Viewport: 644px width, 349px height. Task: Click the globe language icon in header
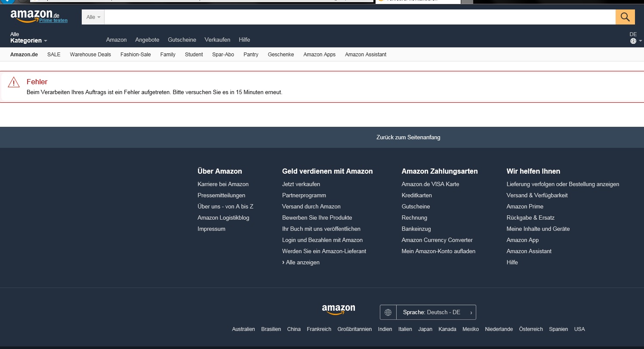click(633, 41)
